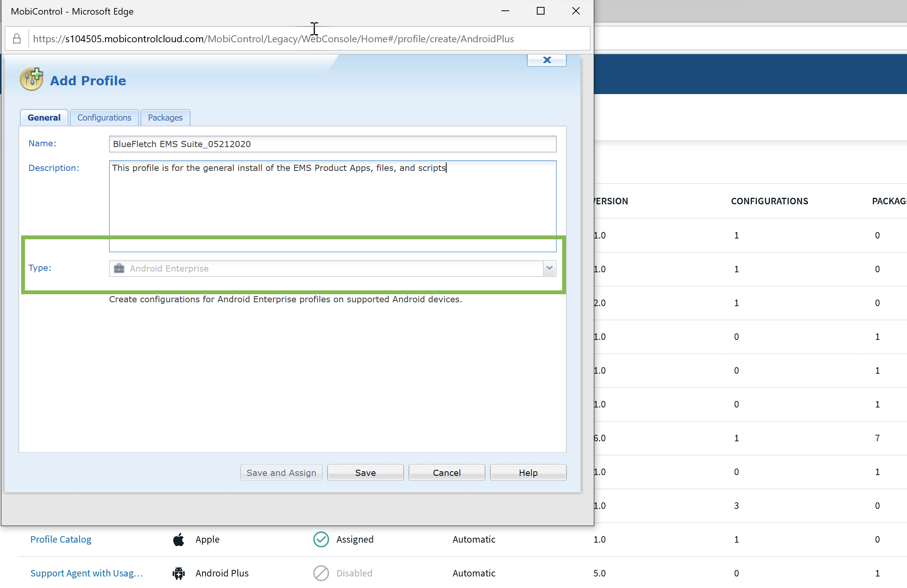Click the Android Plus robot icon
Screen dimensions: 907x588
[x=179, y=573]
